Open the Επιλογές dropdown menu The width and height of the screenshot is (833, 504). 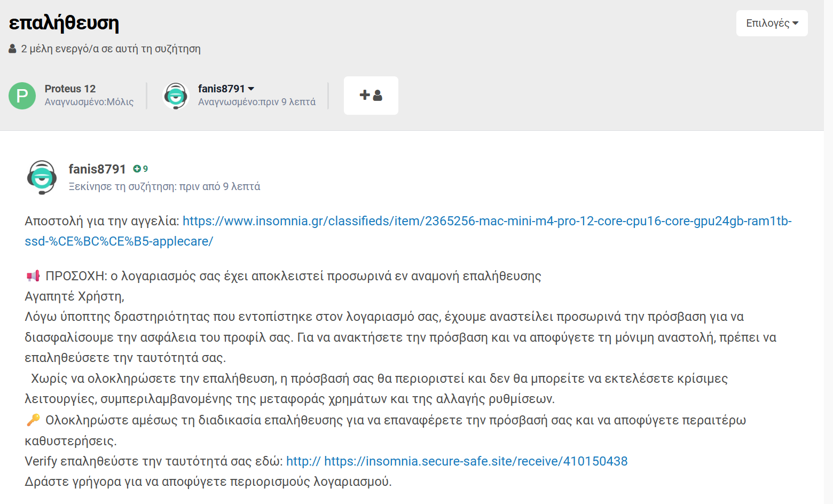[x=772, y=23]
